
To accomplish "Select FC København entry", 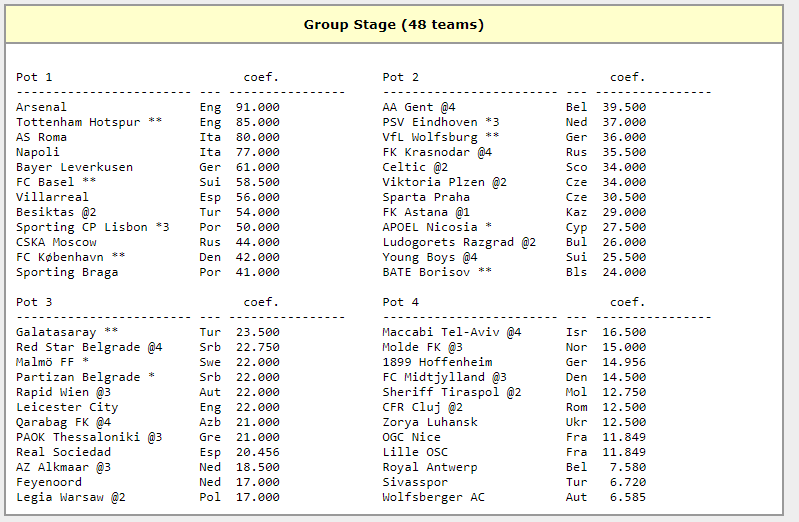I will (70, 257).
